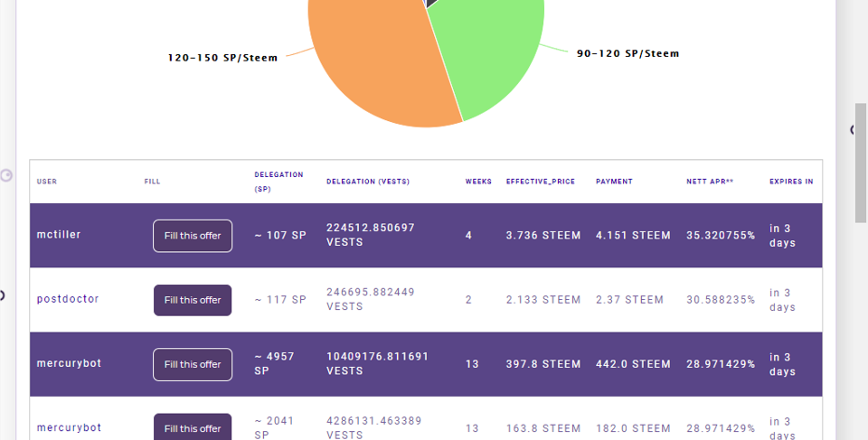Select the ~ 117 SP delegation value
Image resolution: width=868 pixels, height=440 pixels.
(x=280, y=299)
